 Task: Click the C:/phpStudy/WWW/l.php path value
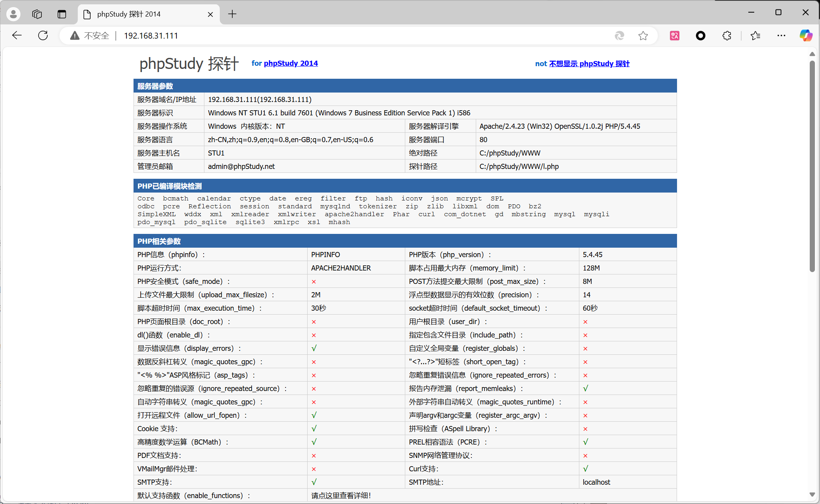(x=519, y=167)
